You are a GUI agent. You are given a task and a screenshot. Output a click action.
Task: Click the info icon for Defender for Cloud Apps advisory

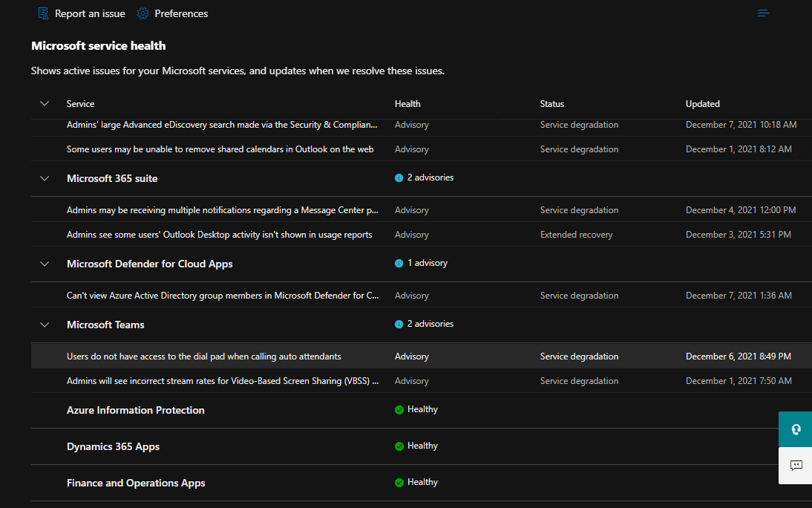pos(399,264)
